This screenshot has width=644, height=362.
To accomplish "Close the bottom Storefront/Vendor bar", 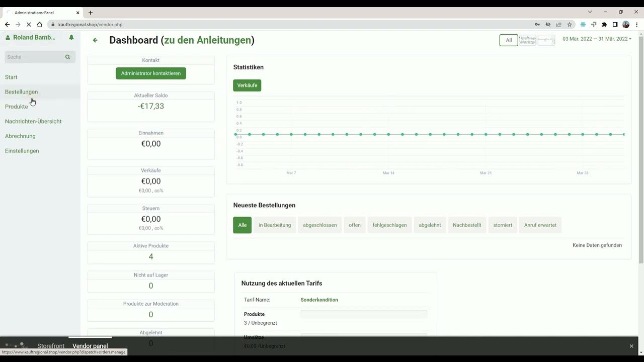I will [631, 346].
